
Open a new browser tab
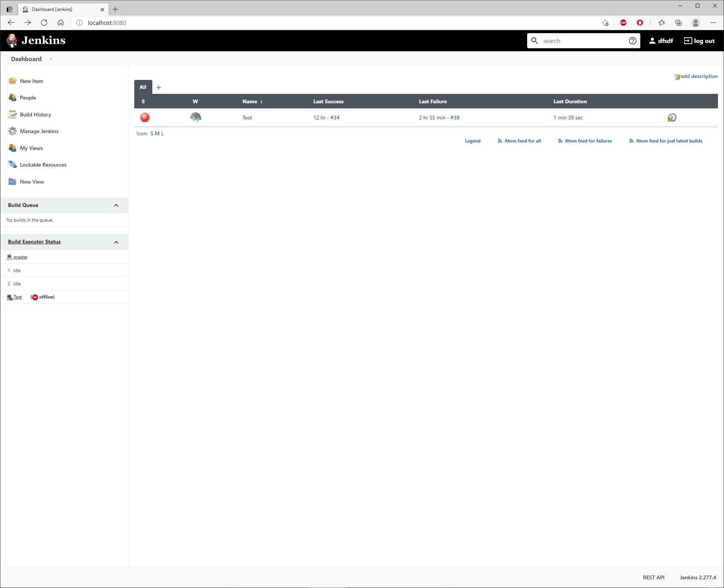(x=115, y=9)
